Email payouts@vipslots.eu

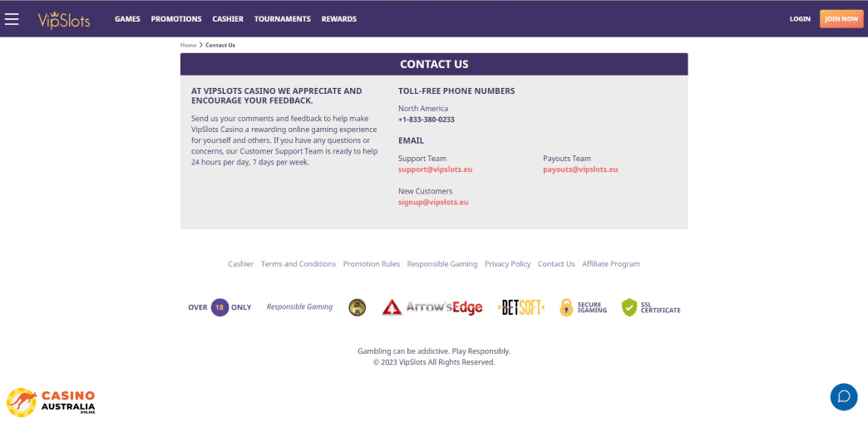tap(580, 169)
